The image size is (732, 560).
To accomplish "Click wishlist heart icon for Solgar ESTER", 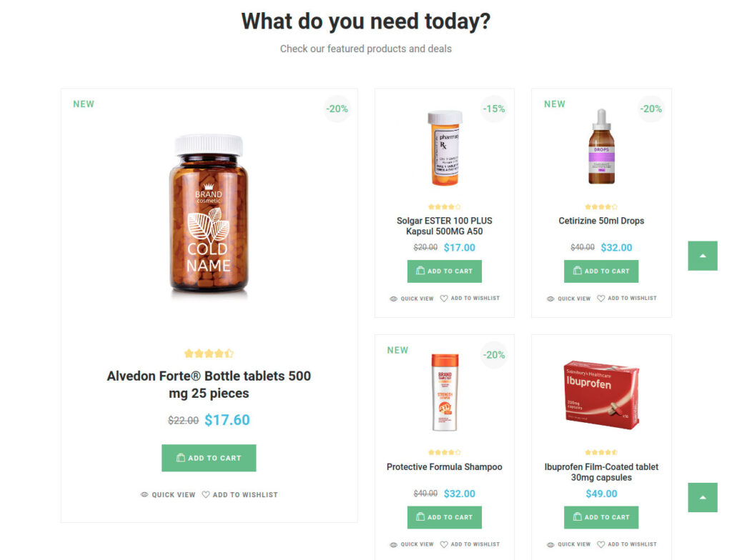I will (444, 299).
